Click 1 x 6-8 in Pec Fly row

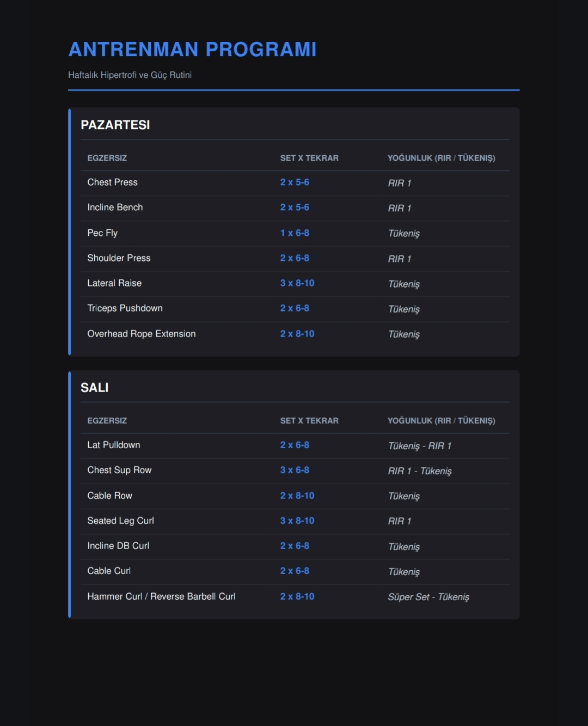pos(295,233)
